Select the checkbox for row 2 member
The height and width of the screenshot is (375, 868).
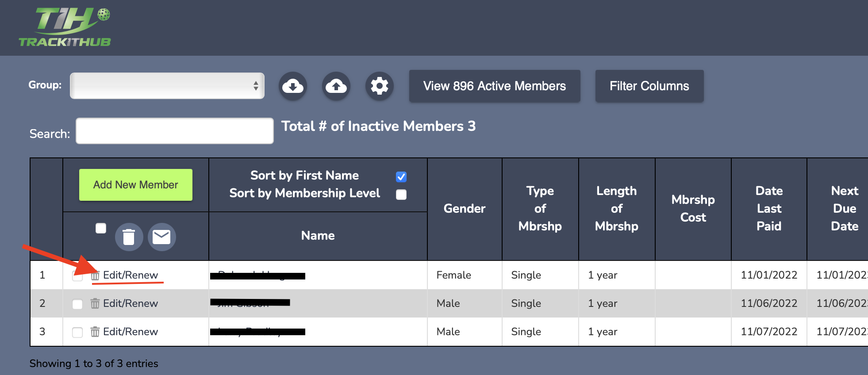coord(77,304)
